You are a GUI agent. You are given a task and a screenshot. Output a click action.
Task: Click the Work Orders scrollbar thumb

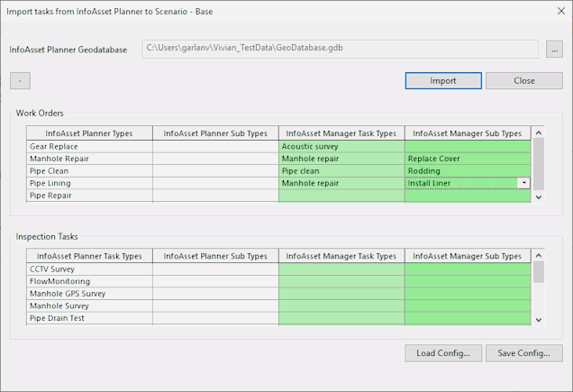pos(538,163)
